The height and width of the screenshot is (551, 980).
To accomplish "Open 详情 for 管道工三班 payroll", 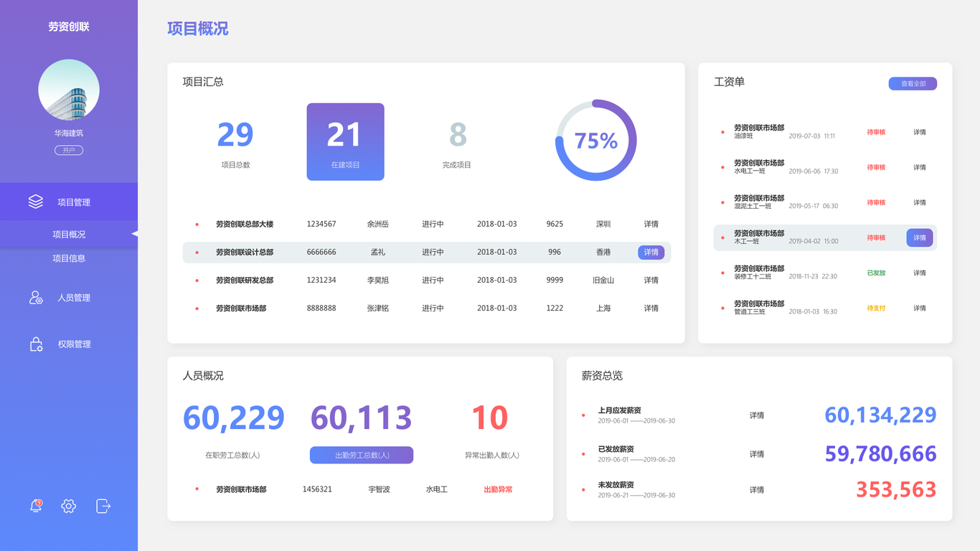I will pos(920,308).
